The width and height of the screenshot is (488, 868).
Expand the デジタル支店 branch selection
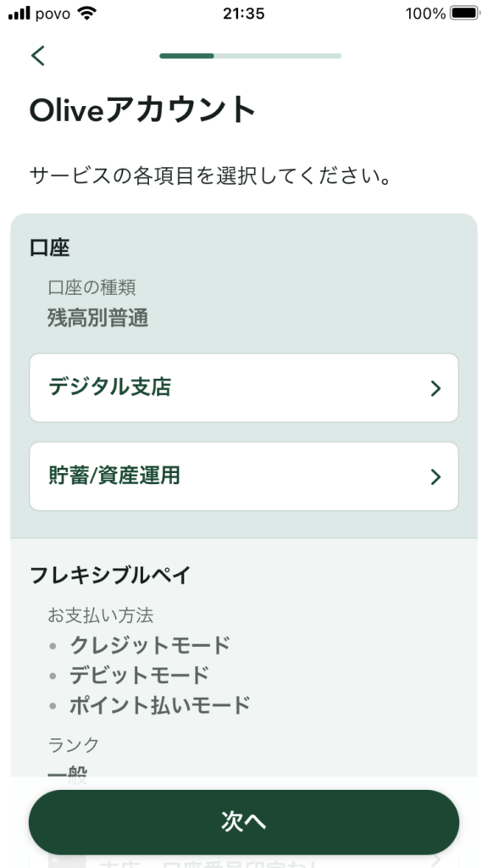point(244,388)
